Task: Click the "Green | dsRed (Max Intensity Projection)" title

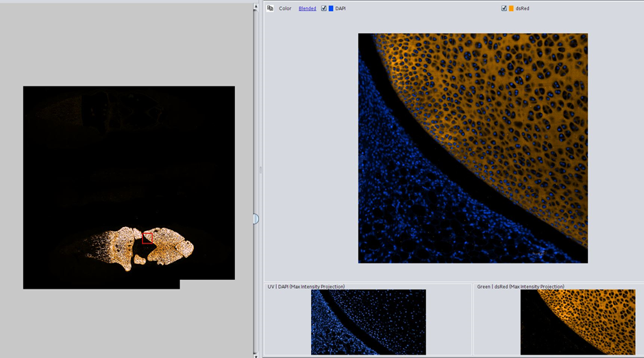Action: click(521, 287)
